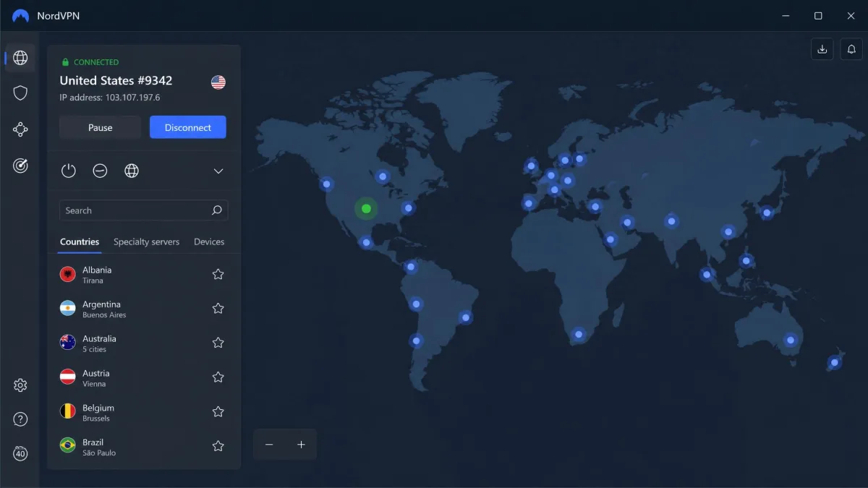Favorite Albania with its star
Image resolution: width=868 pixels, height=488 pixels.
pyautogui.click(x=218, y=274)
